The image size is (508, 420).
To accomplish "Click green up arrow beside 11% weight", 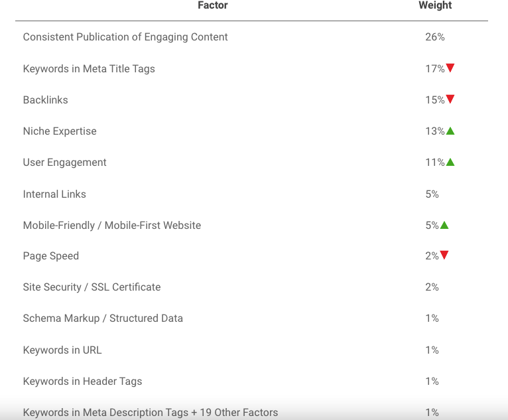I will (x=450, y=162).
